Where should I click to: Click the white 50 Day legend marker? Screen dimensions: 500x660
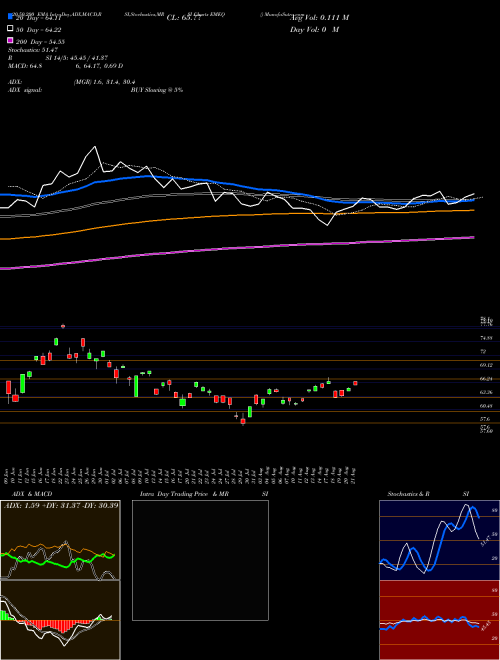pos(11,29)
